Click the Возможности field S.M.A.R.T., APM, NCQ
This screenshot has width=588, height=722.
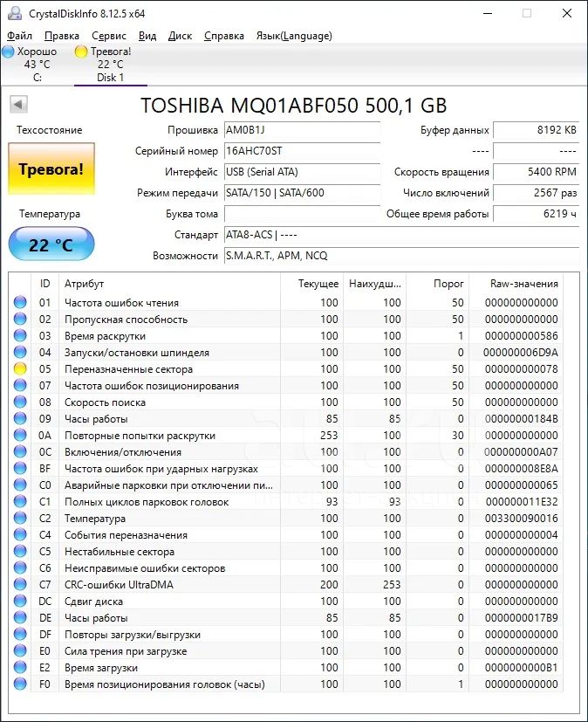point(401,256)
